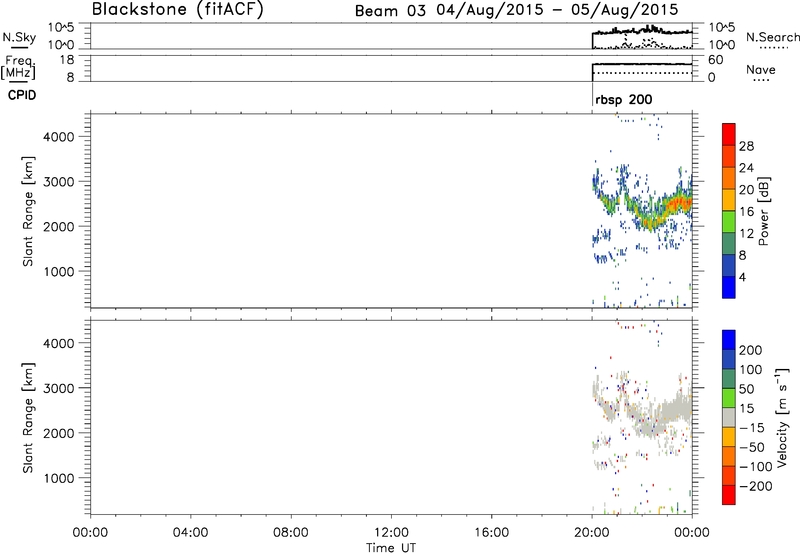800x554 pixels.
Task: Click the N.Search legend label
Action: (772, 37)
